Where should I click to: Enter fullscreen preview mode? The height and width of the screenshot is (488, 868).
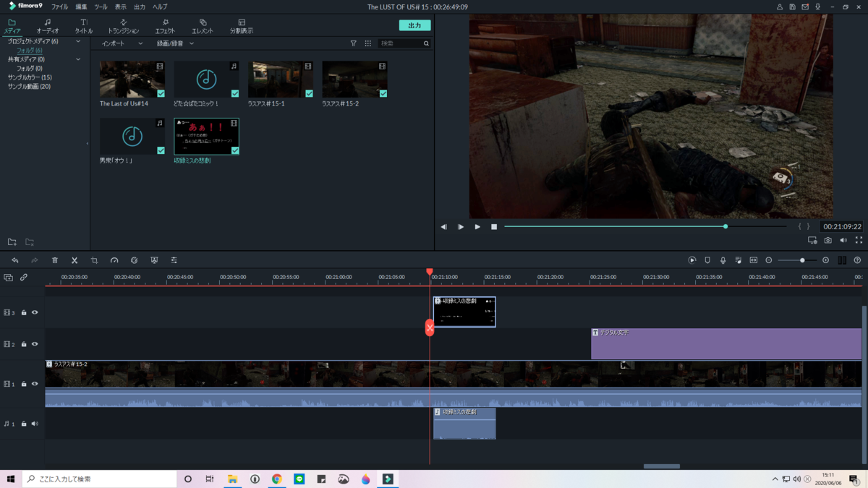coord(859,240)
